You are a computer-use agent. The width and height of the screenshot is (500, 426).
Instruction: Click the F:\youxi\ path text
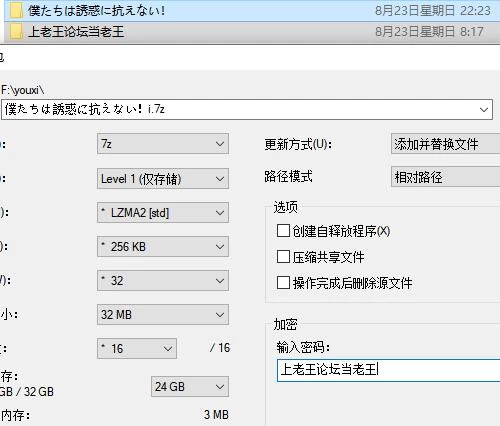tap(22, 90)
